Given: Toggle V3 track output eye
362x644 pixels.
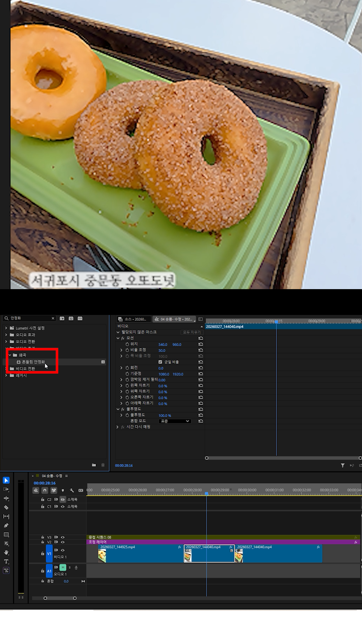Looking at the screenshot, I should click(x=62, y=537).
